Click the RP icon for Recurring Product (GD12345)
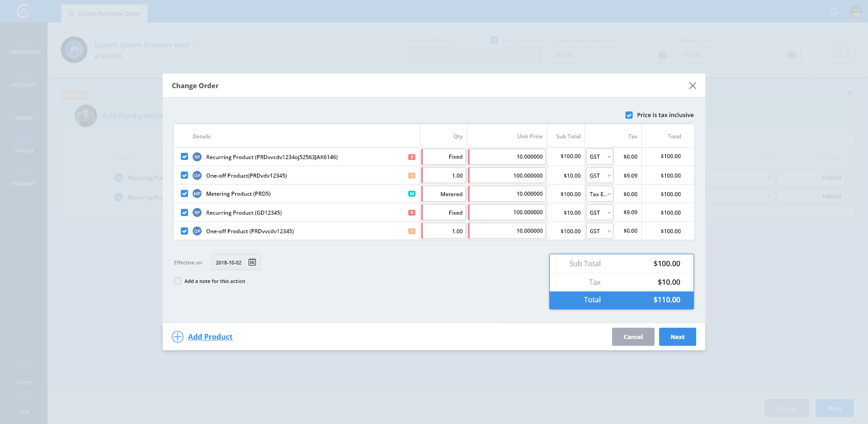868x424 pixels. tap(197, 212)
